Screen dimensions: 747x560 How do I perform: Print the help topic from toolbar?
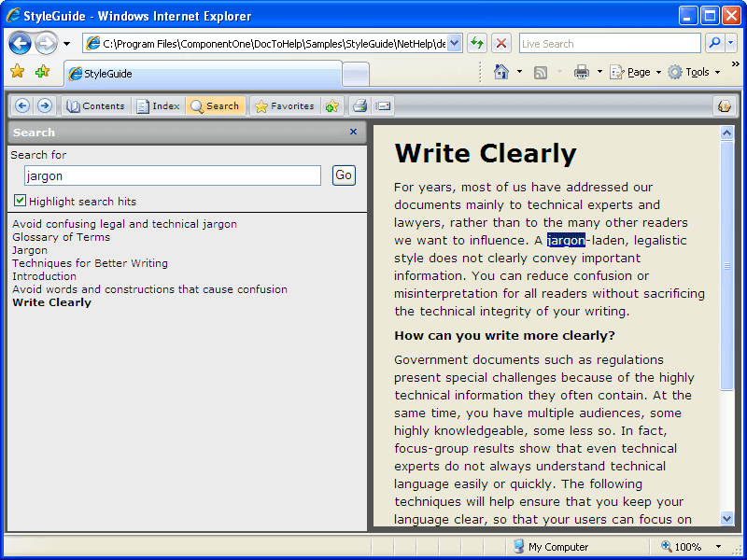pos(359,105)
